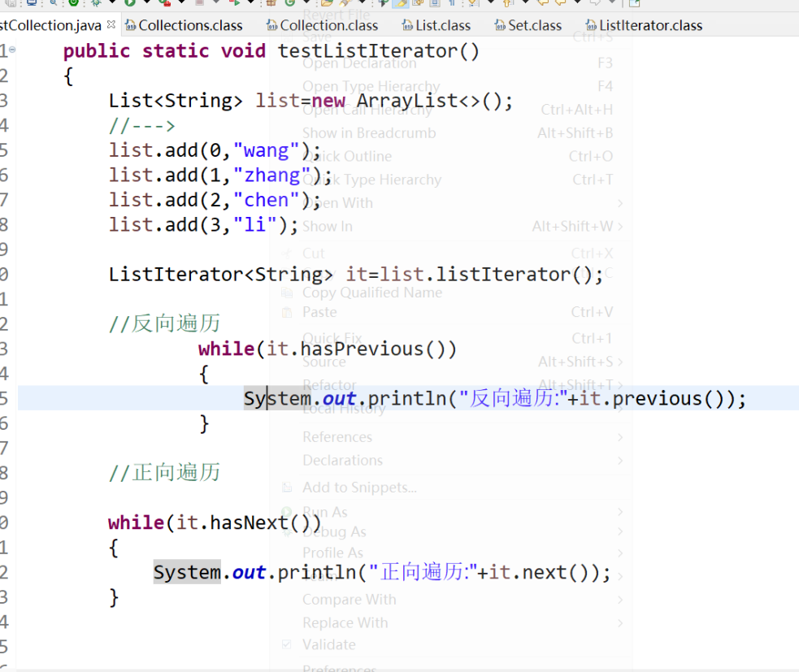Image resolution: width=799 pixels, height=672 pixels.
Task: Choose Copy Qualified Name in context menu
Action: [x=372, y=293]
